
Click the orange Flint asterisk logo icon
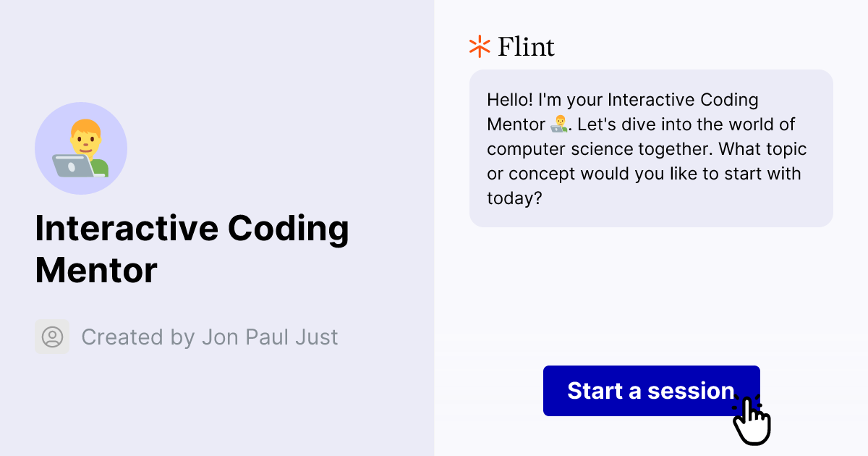point(478,46)
